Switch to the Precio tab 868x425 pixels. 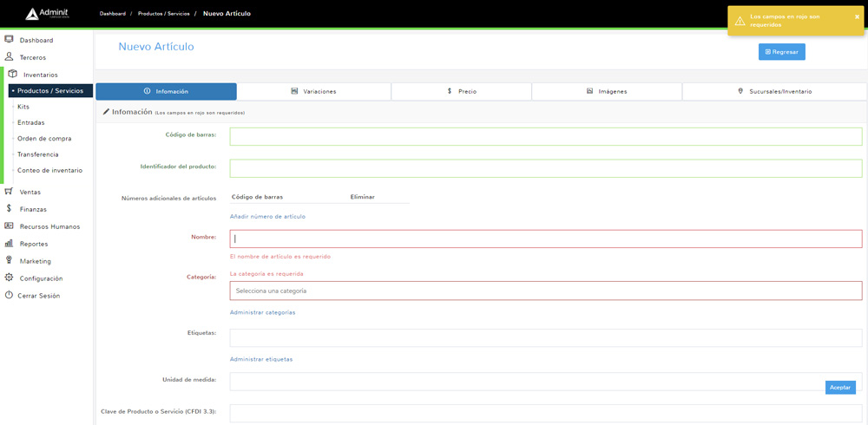click(461, 91)
